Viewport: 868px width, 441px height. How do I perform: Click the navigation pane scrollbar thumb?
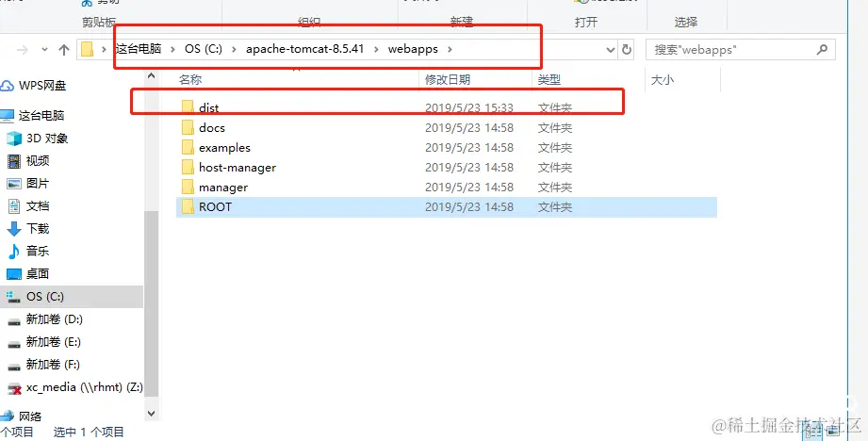pyautogui.click(x=151, y=303)
